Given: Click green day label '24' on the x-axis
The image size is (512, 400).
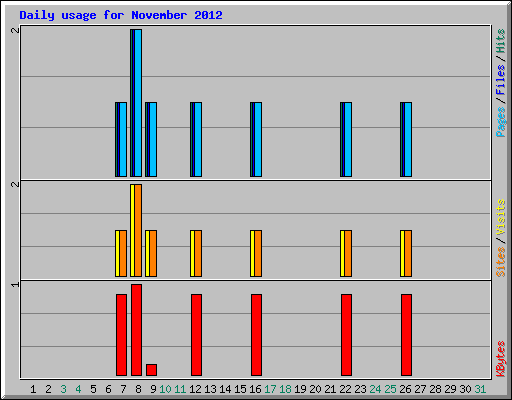Looking at the screenshot, I should (x=375, y=389).
